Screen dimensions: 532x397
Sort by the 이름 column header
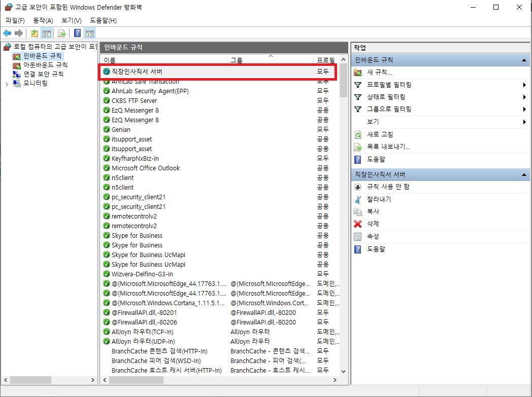[164, 60]
